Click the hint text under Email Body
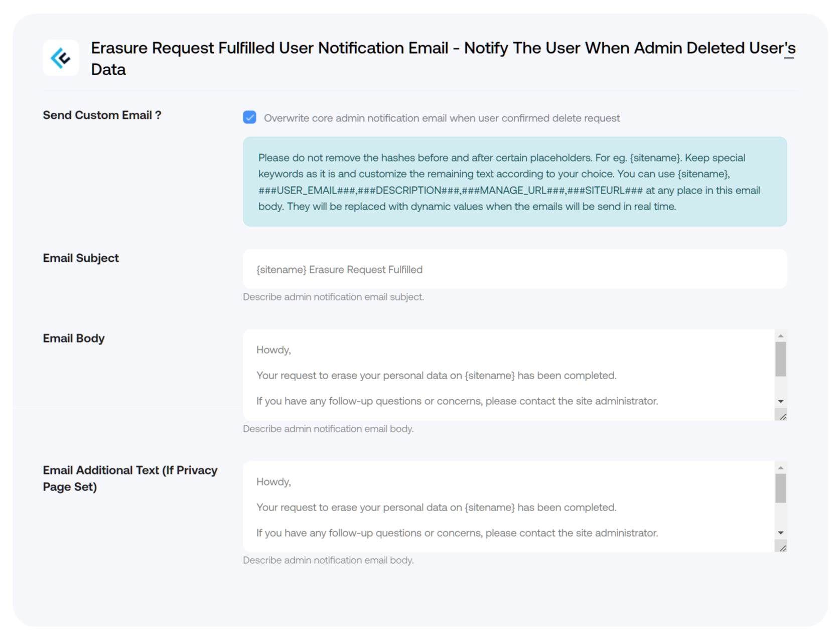840x638 pixels. [x=328, y=429]
